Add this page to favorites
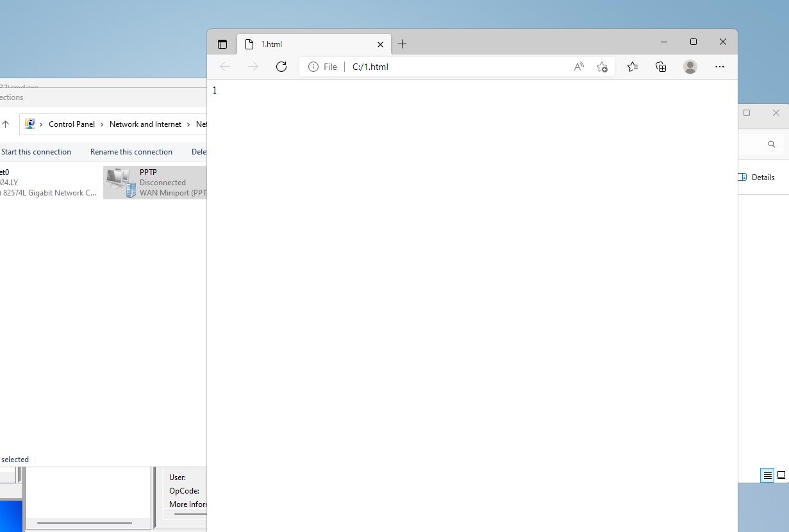 tap(602, 67)
